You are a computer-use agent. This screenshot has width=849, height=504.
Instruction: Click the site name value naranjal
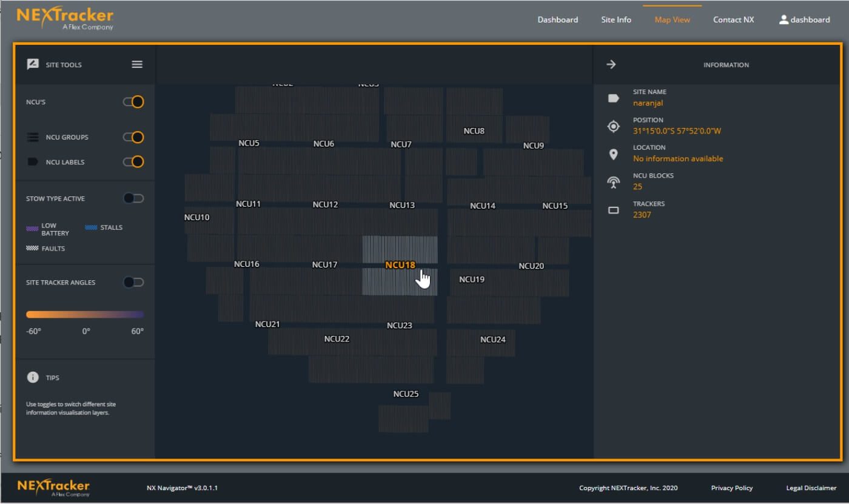point(648,102)
